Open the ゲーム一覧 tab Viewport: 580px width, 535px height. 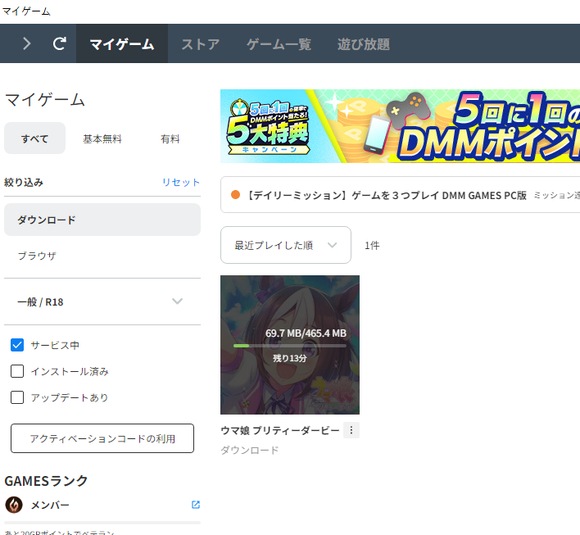click(x=279, y=44)
